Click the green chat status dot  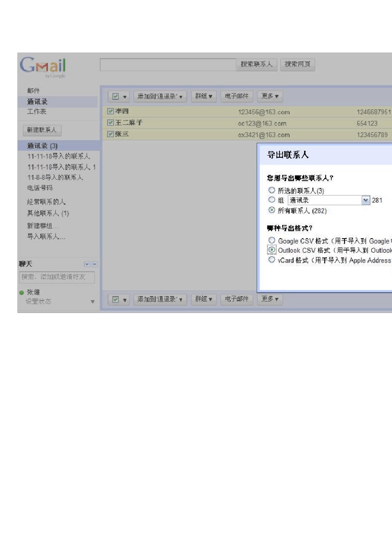pos(21,293)
